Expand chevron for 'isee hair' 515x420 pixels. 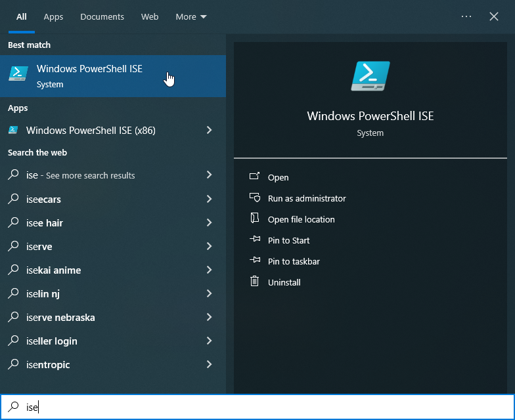[209, 222]
